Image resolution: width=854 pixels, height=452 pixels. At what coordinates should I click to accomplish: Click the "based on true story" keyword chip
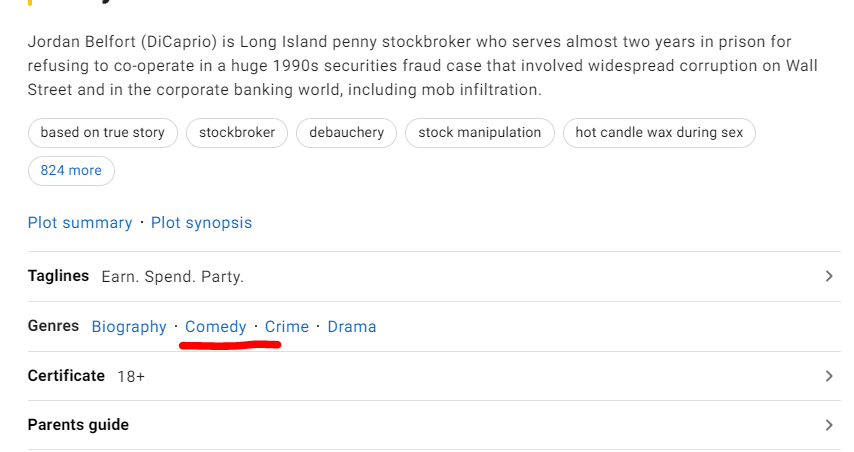[x=103, y=133]
